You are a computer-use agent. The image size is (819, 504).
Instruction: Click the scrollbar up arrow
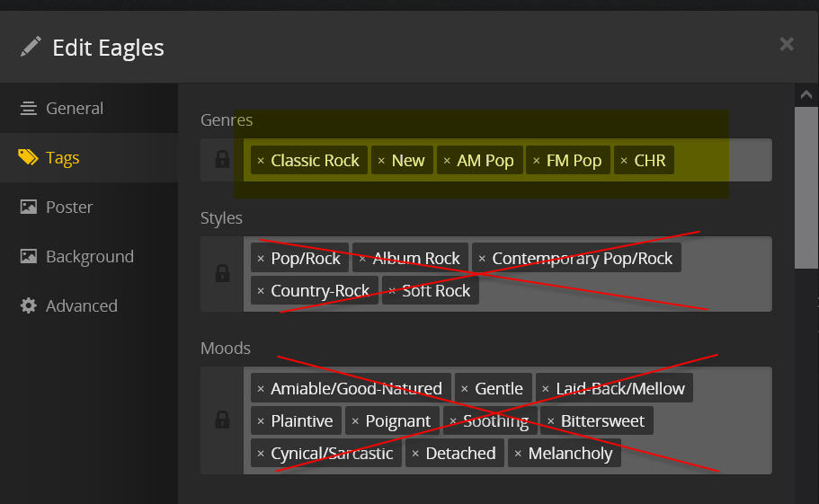[x=806, y=95]
